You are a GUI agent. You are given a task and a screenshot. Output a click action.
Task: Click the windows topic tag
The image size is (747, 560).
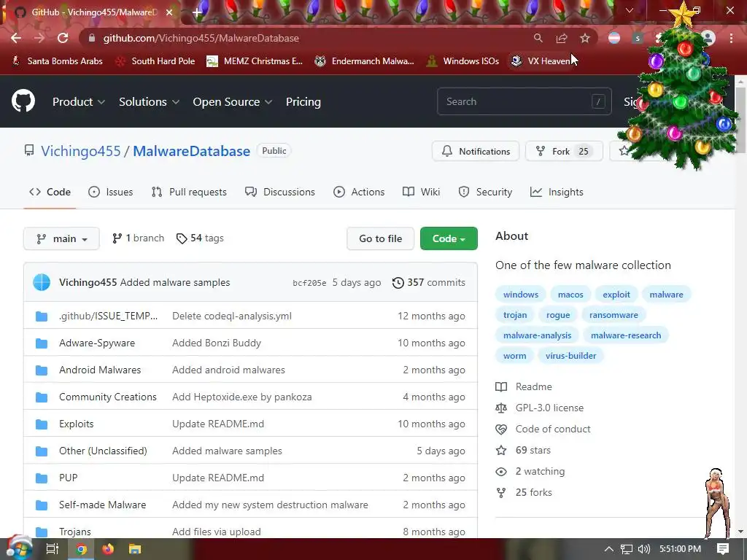(521, 295)
